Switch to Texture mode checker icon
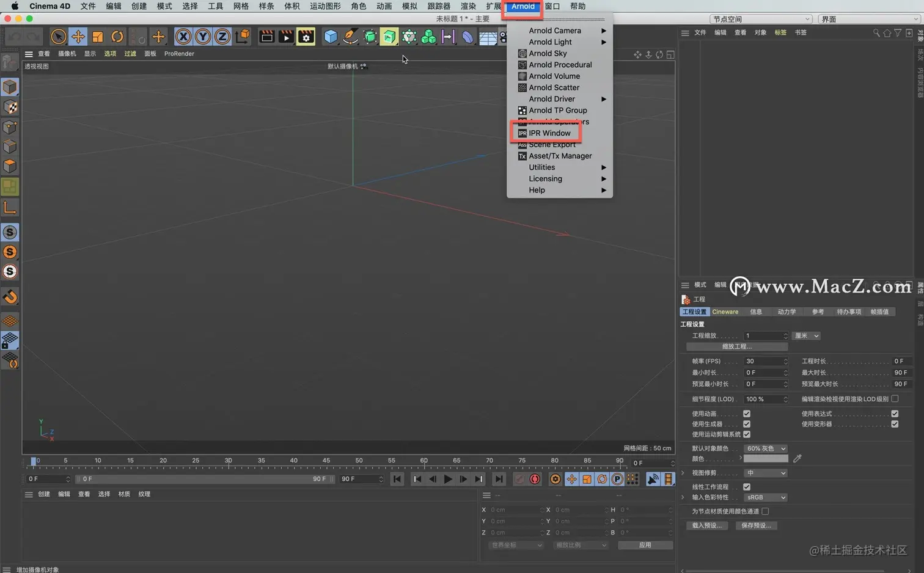The image size is (924, 573). tap(10, 107)
